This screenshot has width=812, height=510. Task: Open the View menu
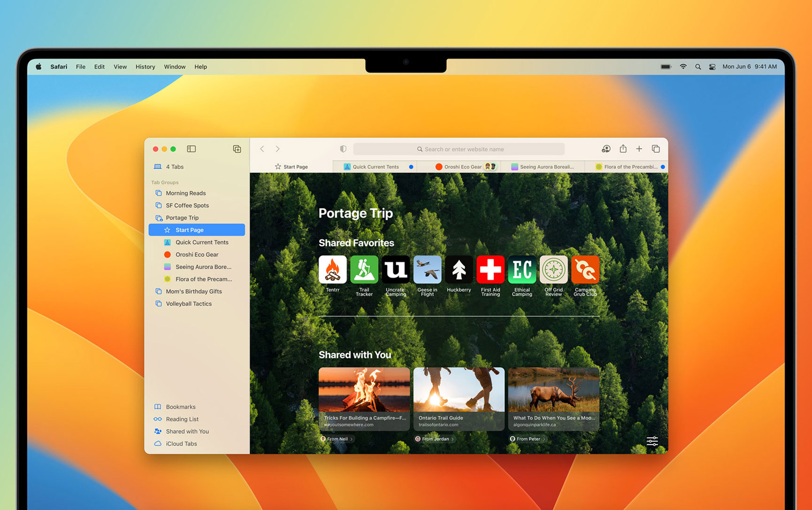[x=120, y=67]
